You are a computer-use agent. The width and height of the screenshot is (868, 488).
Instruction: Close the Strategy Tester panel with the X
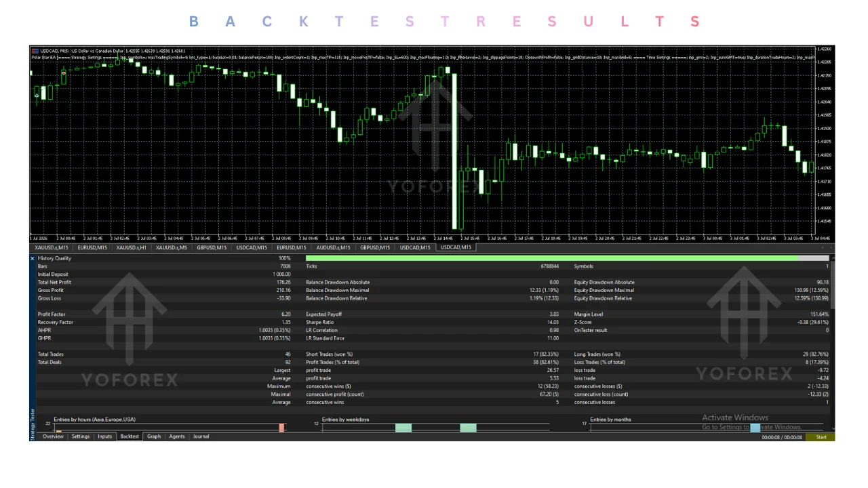33,258
